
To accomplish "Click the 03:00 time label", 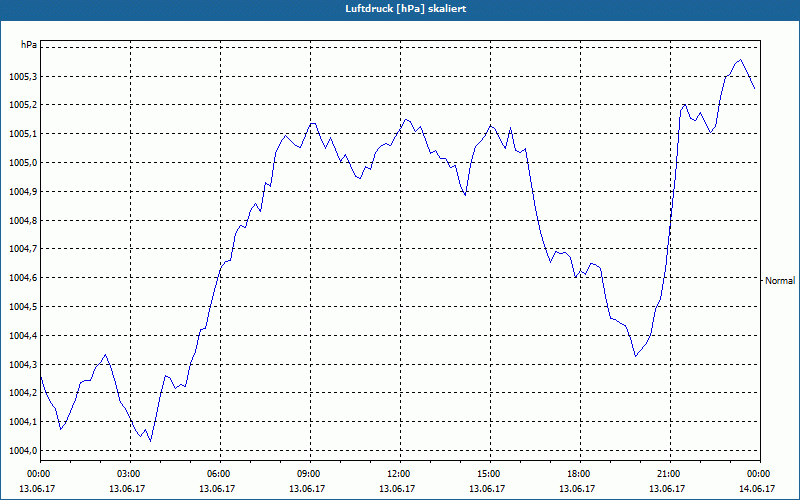I will click(x=131, y=474).
